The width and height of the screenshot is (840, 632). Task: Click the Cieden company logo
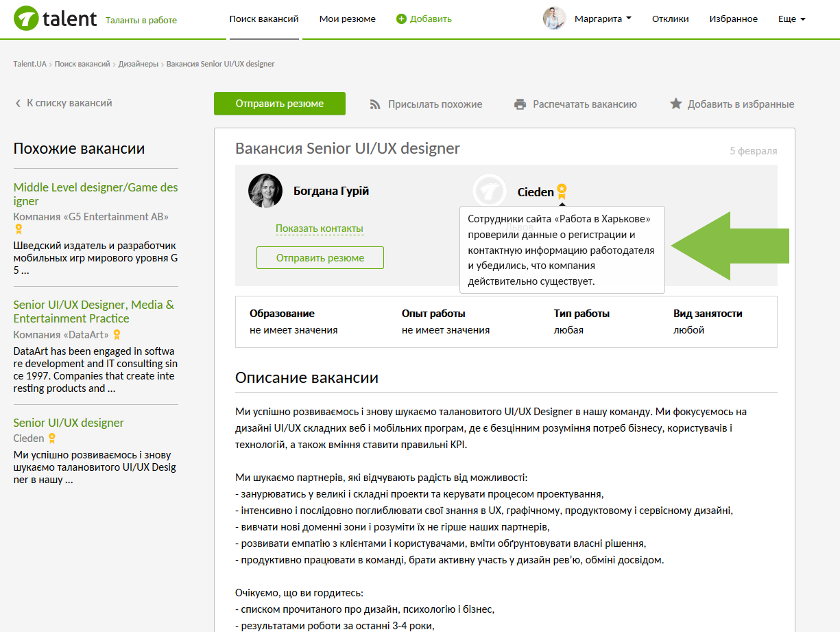[490, 191]
